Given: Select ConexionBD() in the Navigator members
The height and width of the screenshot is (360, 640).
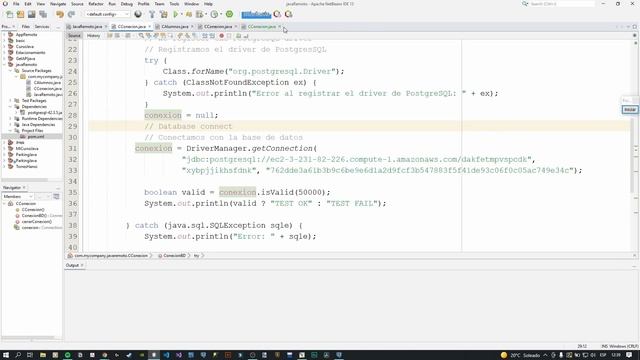Looking at the screenshot, I should (x=34, y=216).
